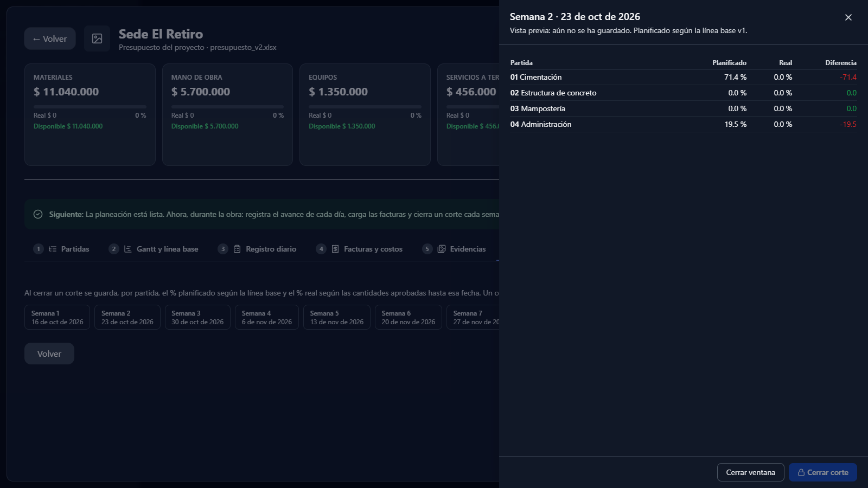The height and width of the screenshot is (488, 868).
Task: Select Semana 2 cut of 23 de oct
Action: click(127, 317)
